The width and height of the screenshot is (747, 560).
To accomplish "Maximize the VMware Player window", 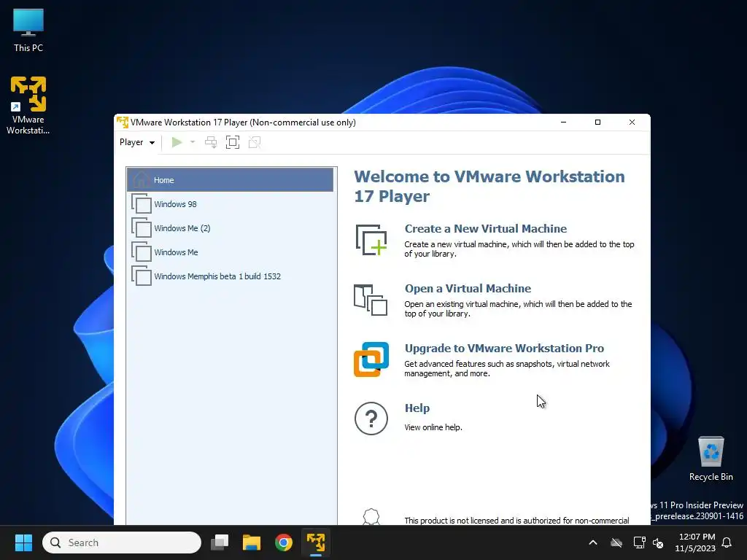I will point(598,122).
